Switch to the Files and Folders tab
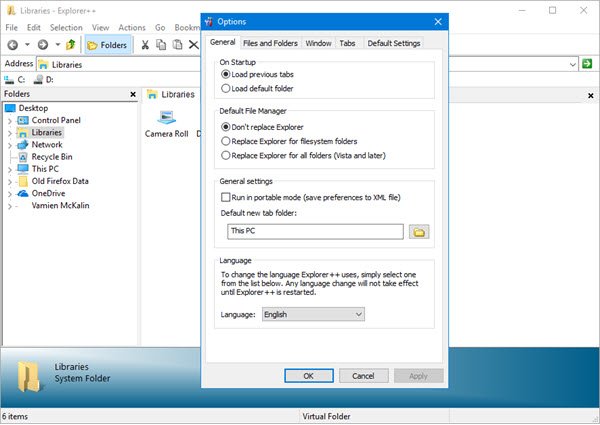The image size is (600, 425). point(270,43)
